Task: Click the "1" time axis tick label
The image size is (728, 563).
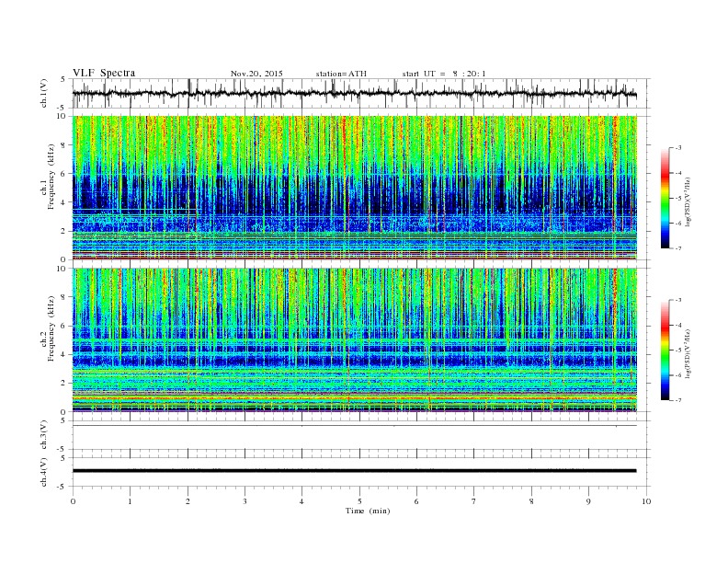Action: click(131, 501)
